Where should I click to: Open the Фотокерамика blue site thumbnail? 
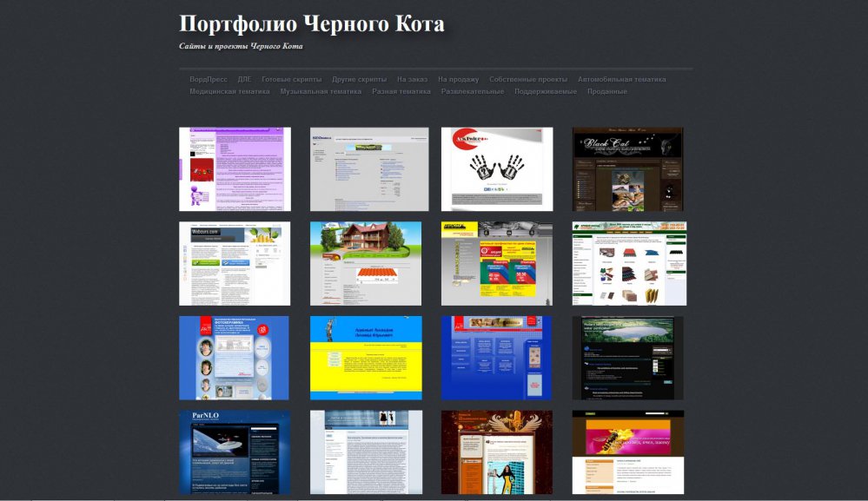[x=235, y=358]
